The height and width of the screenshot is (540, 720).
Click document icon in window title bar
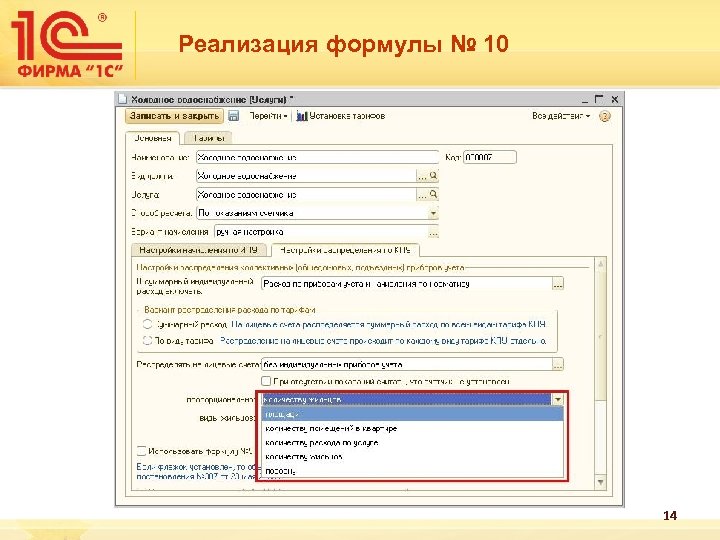click(x=122, y=99)
